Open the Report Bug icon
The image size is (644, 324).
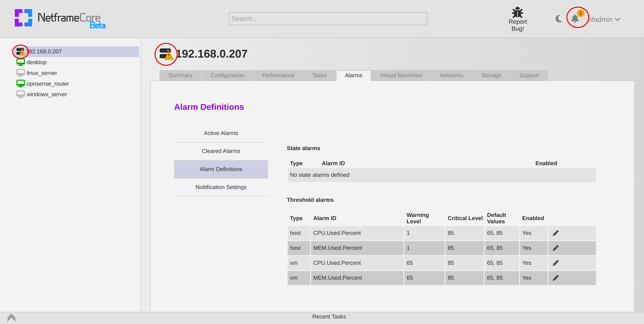[518, 13]
